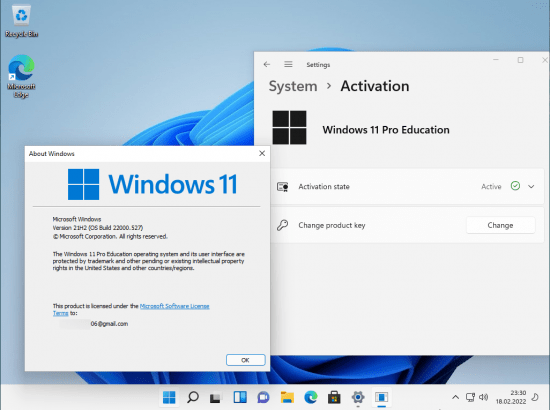Open notifications moon icon in tray
Screen dimensions: 550x410
pos(535,397)
